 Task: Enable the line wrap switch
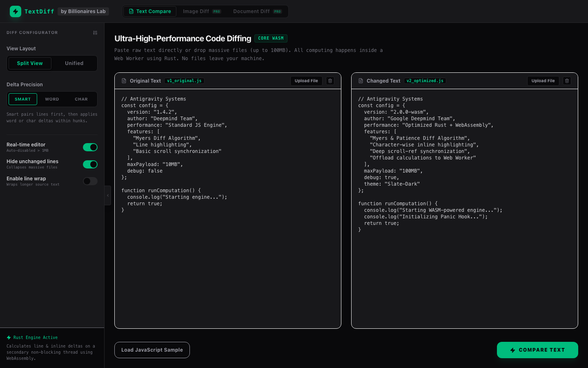point(90,181)
